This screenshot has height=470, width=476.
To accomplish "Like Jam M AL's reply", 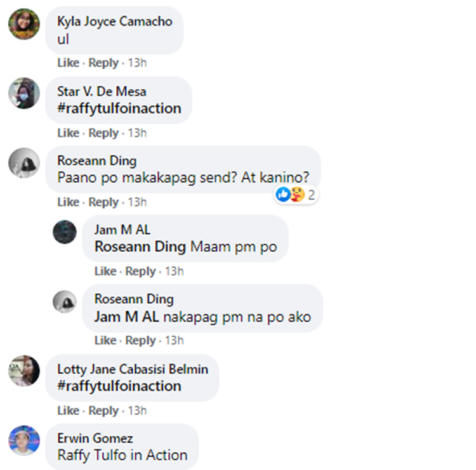I will [x=105, y=271].
